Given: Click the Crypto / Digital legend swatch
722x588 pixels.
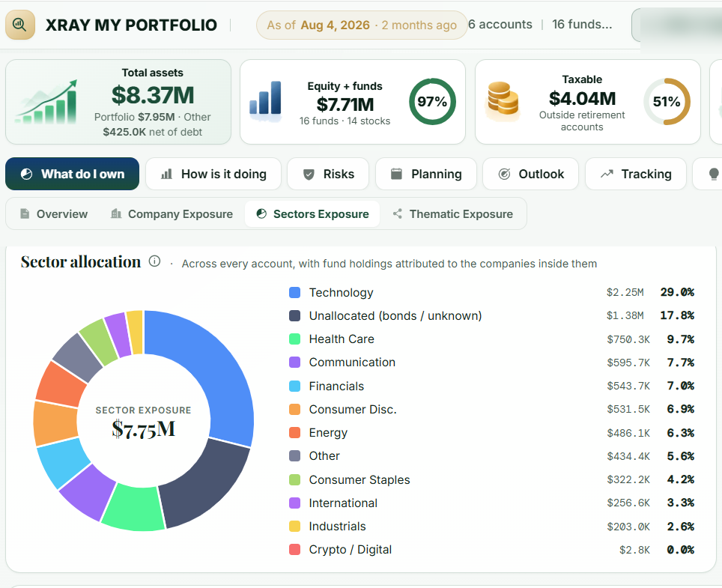Looking at the screenshot, I should tap(294, 549).
